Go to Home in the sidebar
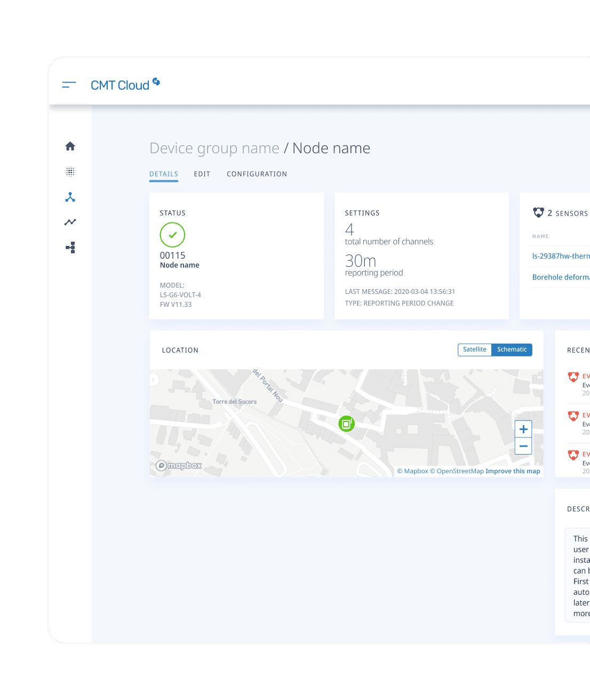This screenshot has width=590, height=700. 70,146
